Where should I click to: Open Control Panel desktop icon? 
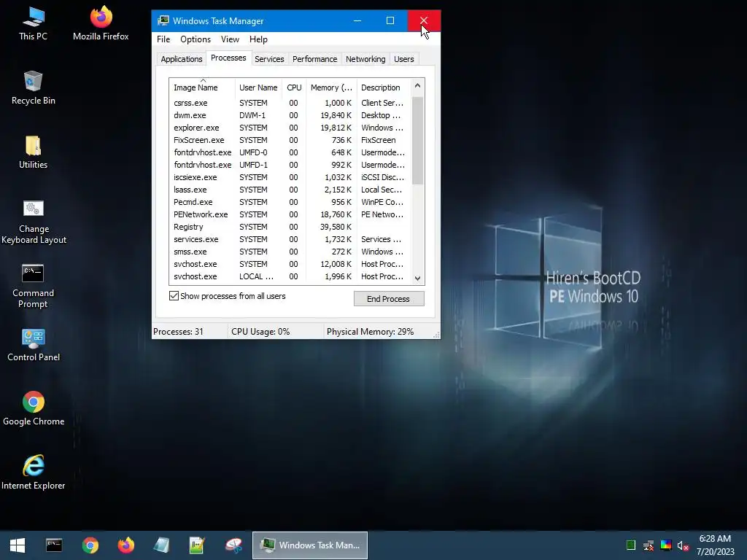pyautogui.click(x=34, y=345)
